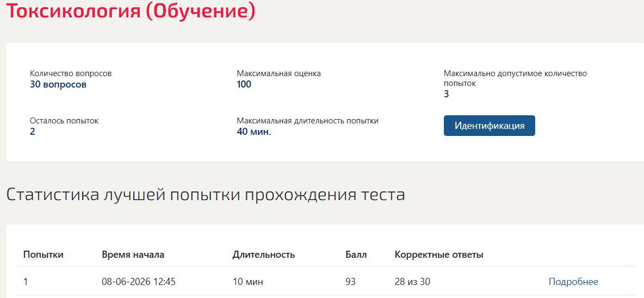
Task: Click the Статистика лучшей попытки heading
Action: pos(206,195)
